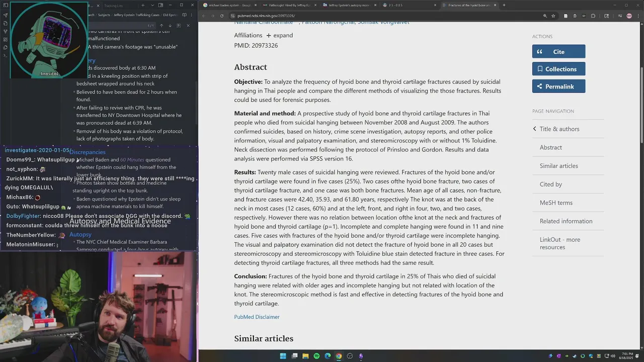Click the Discrepancies heading in note
The height and width of the screenshot is (362, 644).
pyautogui.click(x=88, y=152)
